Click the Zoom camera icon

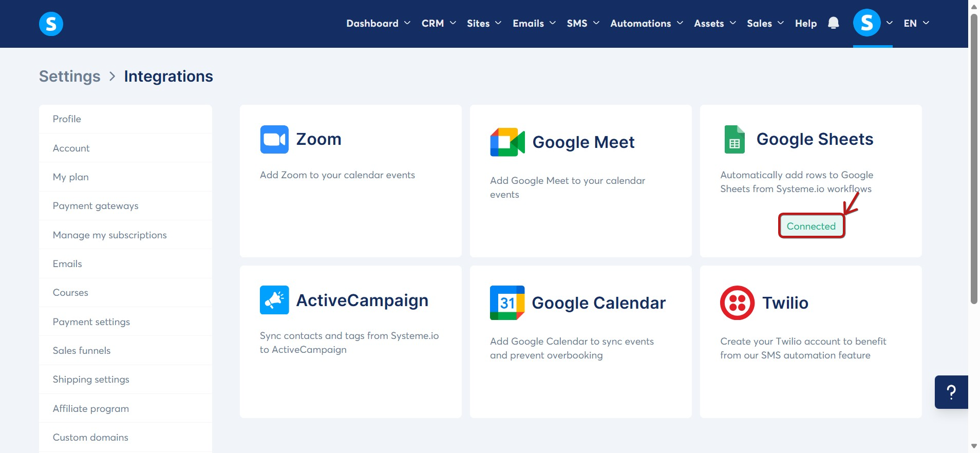[274, 139]
